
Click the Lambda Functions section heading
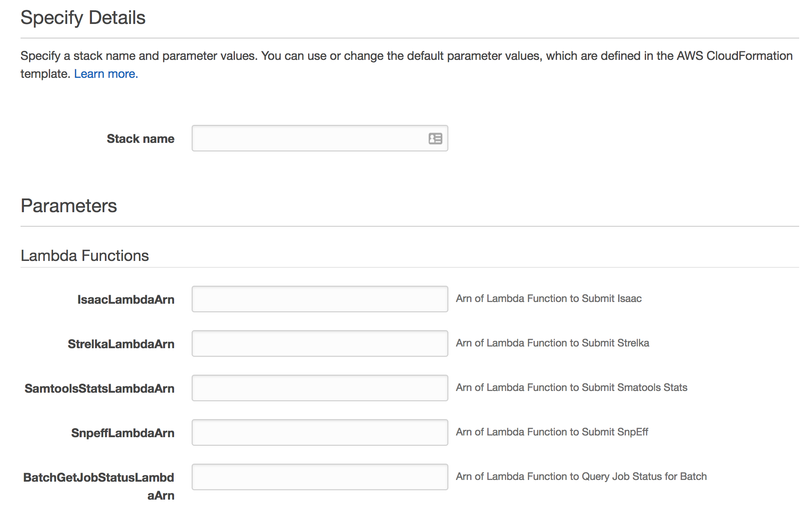pyautogui.click(x=85, y=256)
